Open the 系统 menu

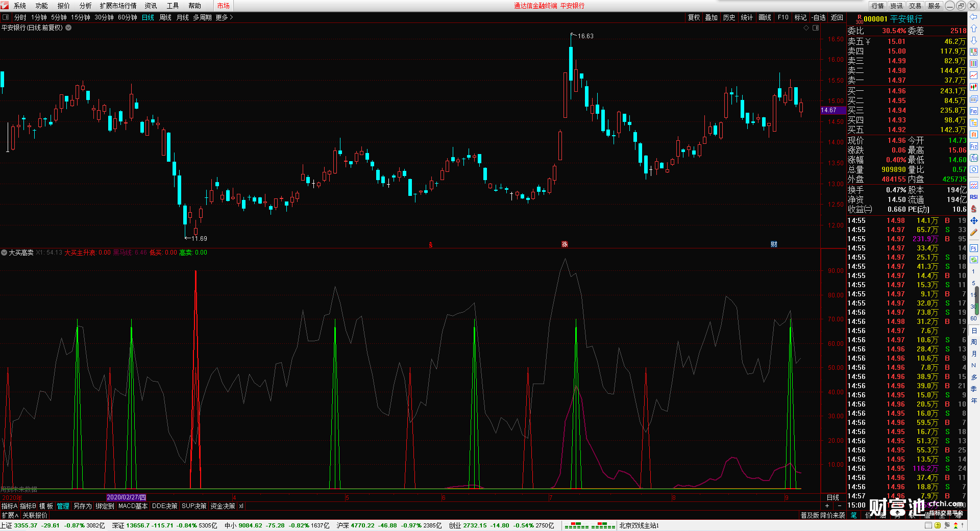pyautogui.click(x=20, y=6)
